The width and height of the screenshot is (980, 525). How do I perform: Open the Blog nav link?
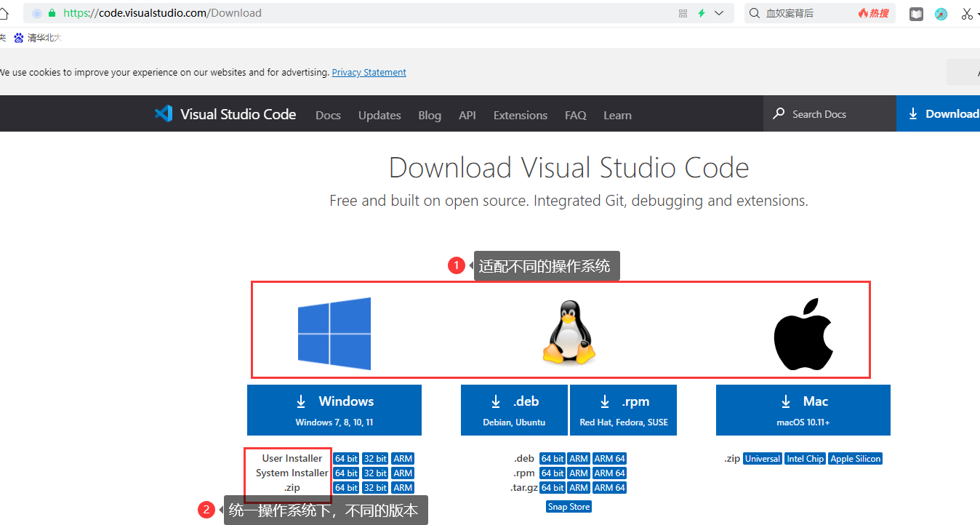[430, 115]
